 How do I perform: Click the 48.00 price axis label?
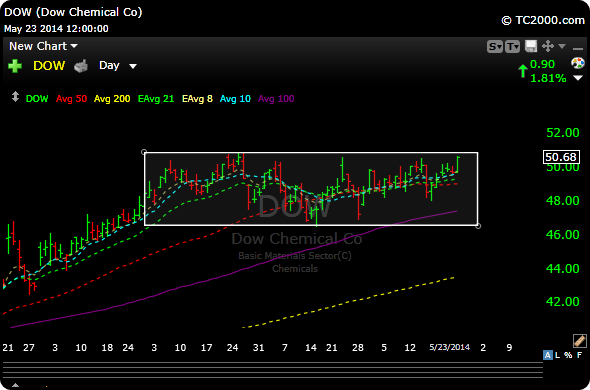[x=562, y=200]
